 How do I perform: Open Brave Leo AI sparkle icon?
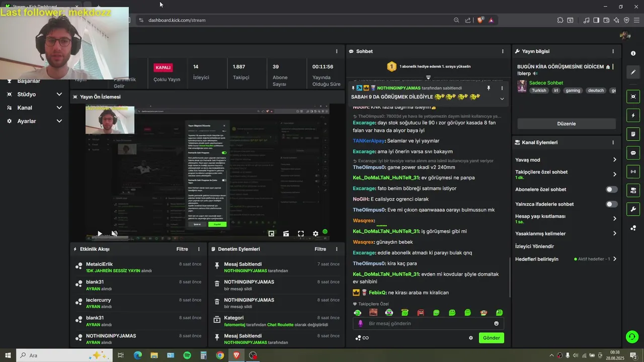pyautogui.click(x=616, y=20)
